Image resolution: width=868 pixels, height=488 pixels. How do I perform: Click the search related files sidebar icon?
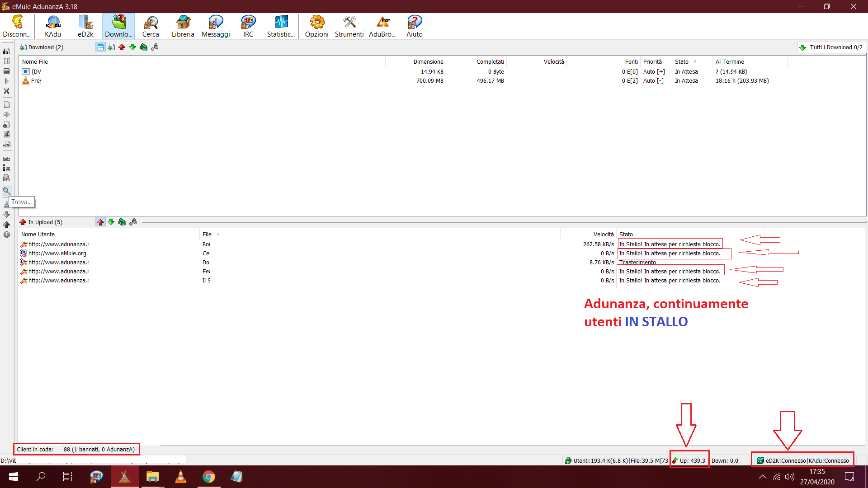(x=6, y=178)
